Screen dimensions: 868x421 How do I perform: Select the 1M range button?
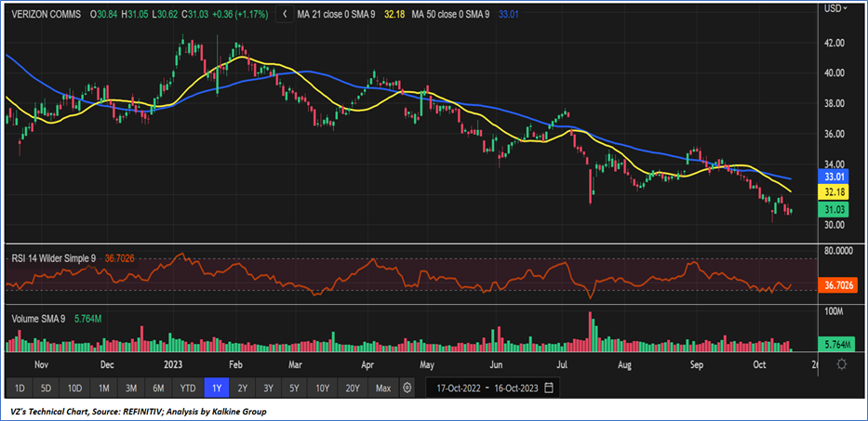(x=104, y=388)
